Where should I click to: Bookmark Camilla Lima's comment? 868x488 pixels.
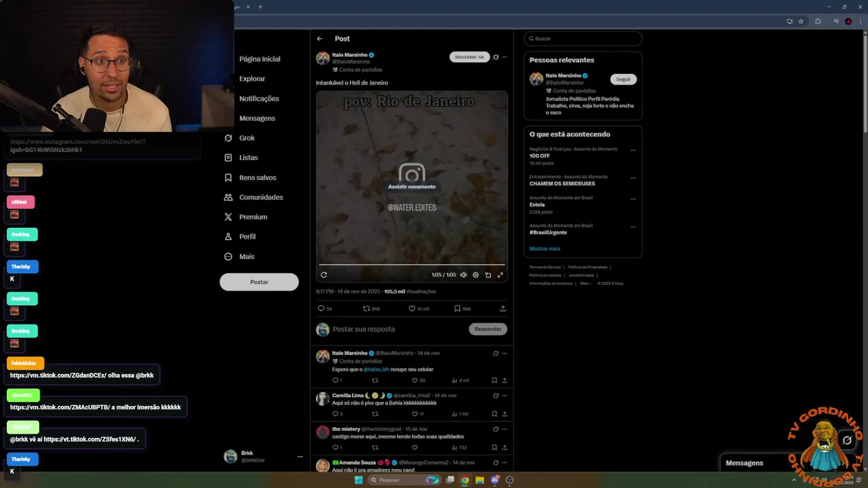coord(494,414)
